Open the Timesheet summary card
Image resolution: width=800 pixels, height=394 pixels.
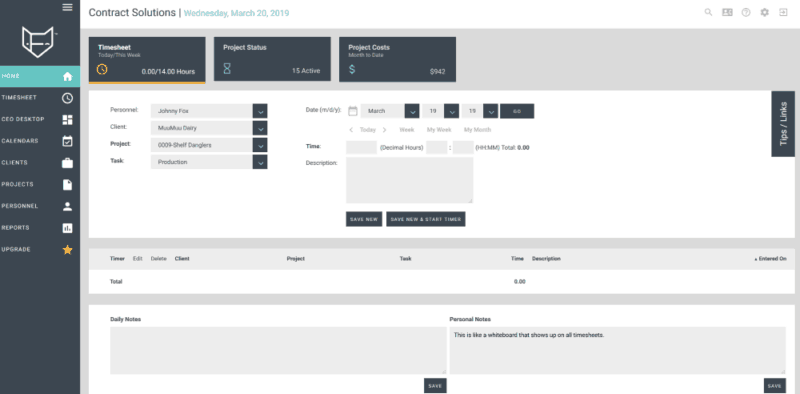147,60
